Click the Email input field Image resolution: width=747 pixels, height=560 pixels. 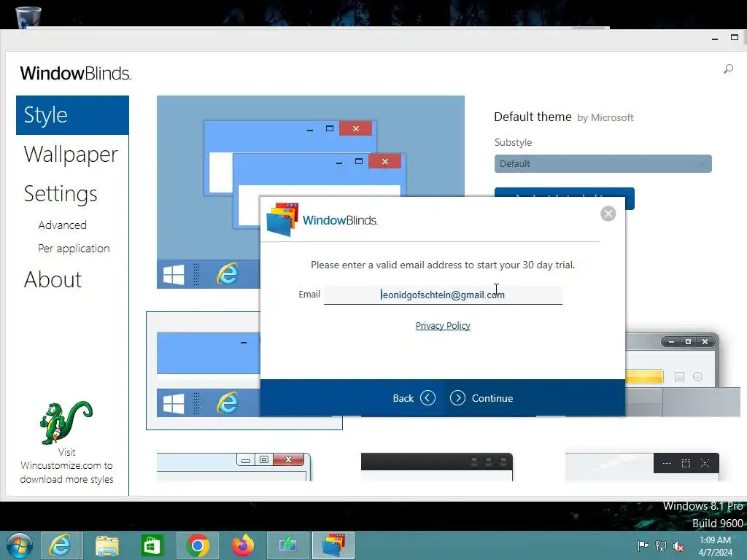(443, 295)
